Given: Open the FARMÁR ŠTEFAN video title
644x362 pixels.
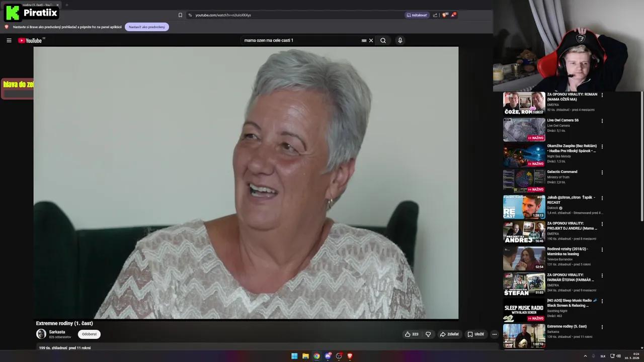Looking at the screenshot, I should [x=572, y=278].
